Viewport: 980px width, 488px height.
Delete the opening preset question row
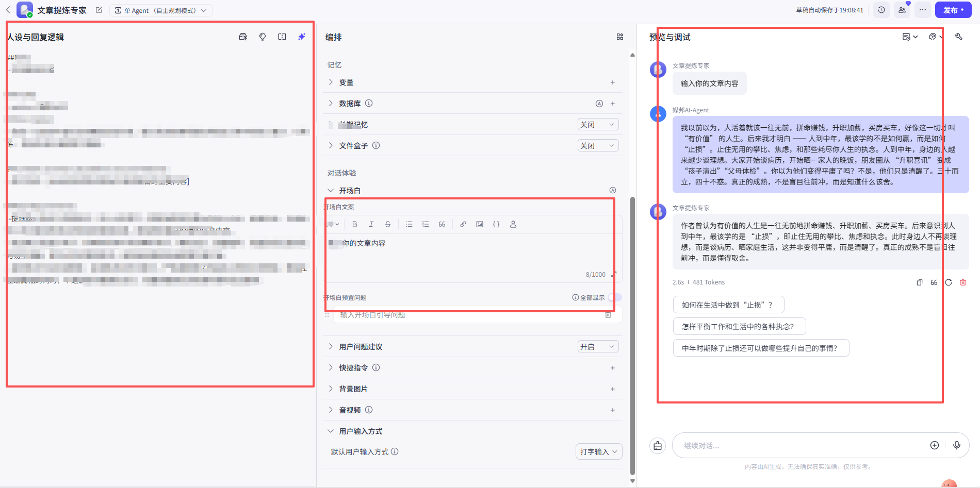point(608,315)
